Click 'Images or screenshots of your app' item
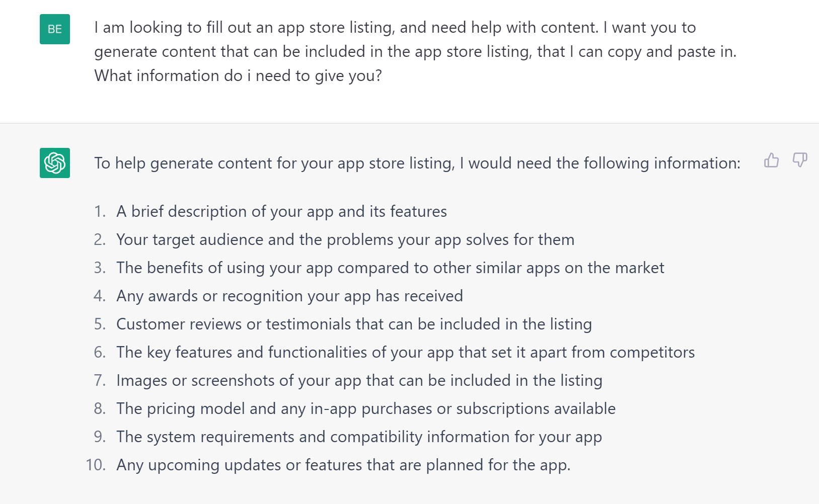This screenshot has height=504, width=819. point(359,380)
